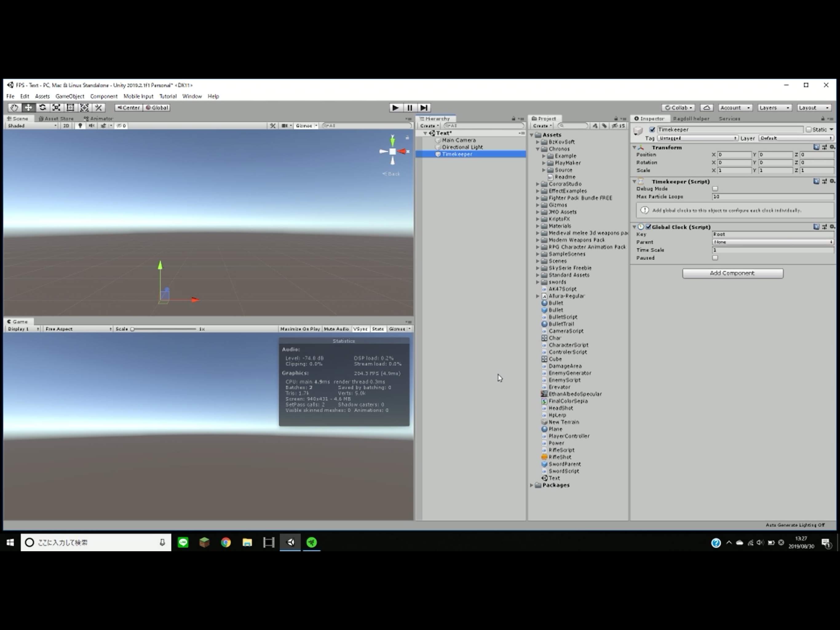Toggle Maximize On Play button

[300, 329]
